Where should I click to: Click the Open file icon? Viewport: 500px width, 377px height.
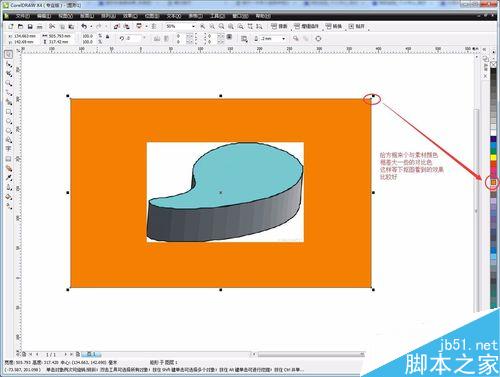(21, 26)
